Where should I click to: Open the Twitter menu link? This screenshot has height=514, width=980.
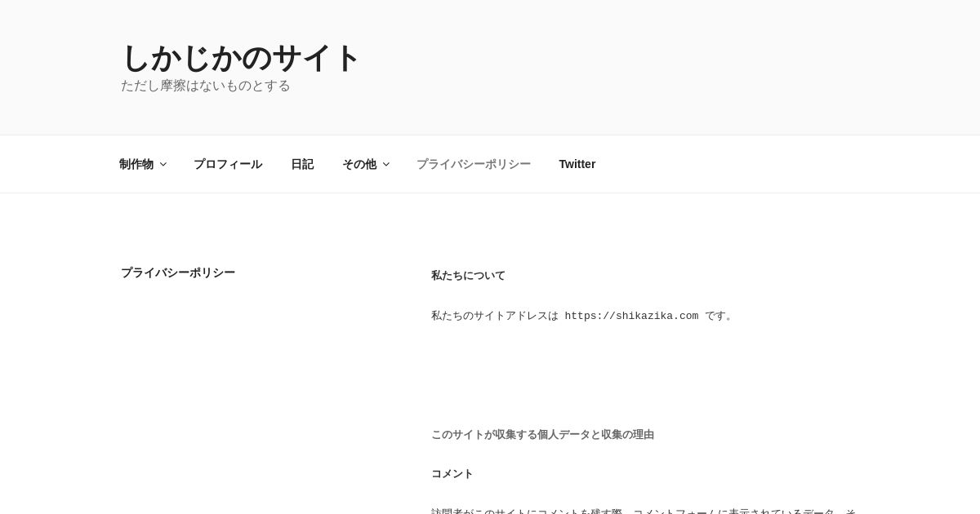point(577,164)
